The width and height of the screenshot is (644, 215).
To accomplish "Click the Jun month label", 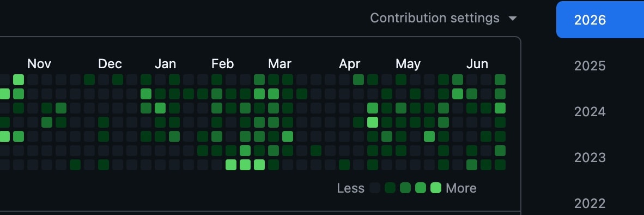I will click(x=477, y=64).
